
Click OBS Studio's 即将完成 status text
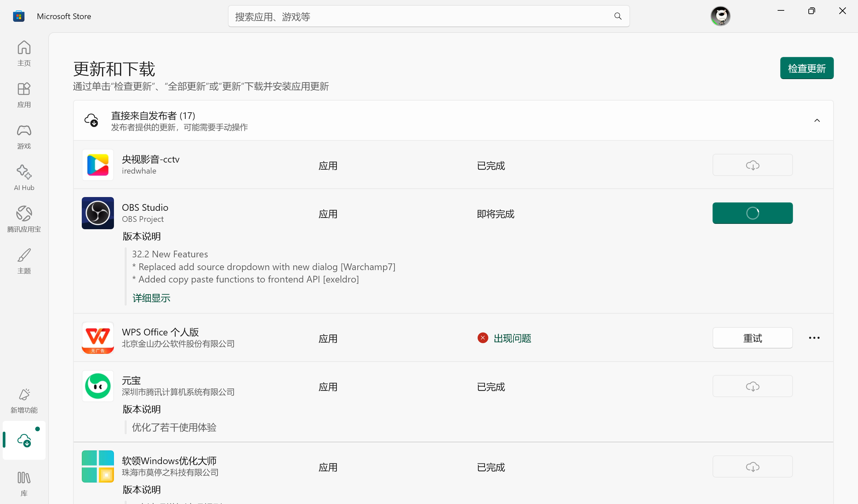pyautogui.click(x=495, y=214)
